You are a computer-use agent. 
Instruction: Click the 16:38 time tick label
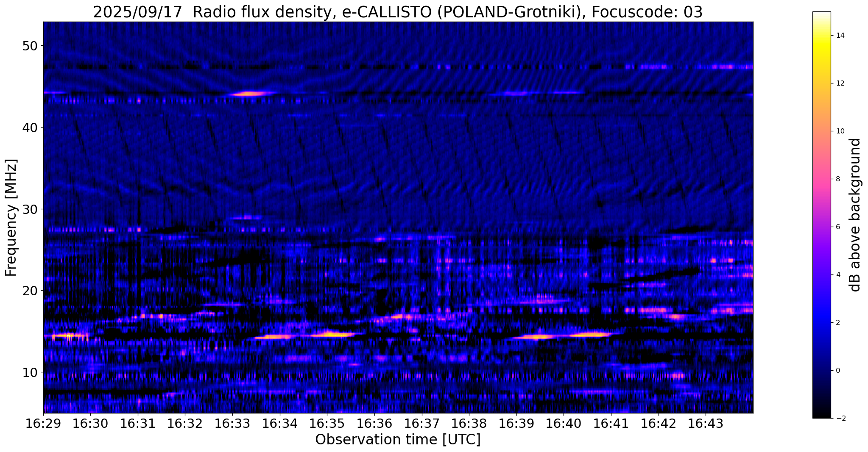coord(469,424)
